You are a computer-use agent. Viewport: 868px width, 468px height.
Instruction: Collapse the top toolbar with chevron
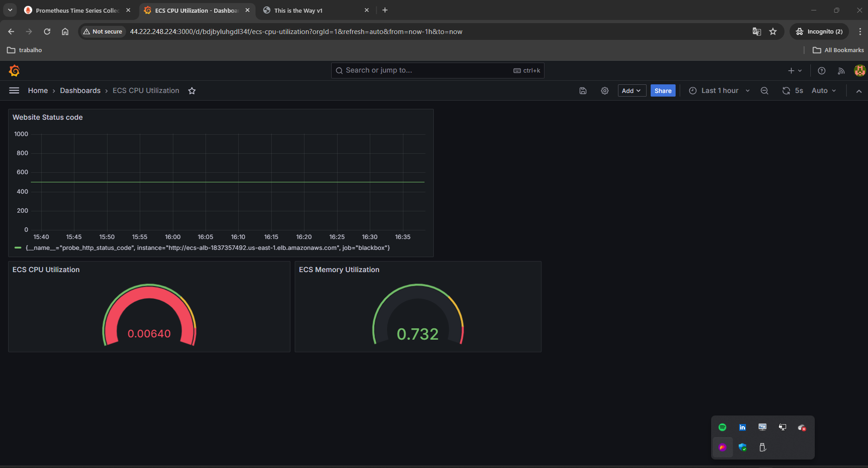(x=859, y=91)
